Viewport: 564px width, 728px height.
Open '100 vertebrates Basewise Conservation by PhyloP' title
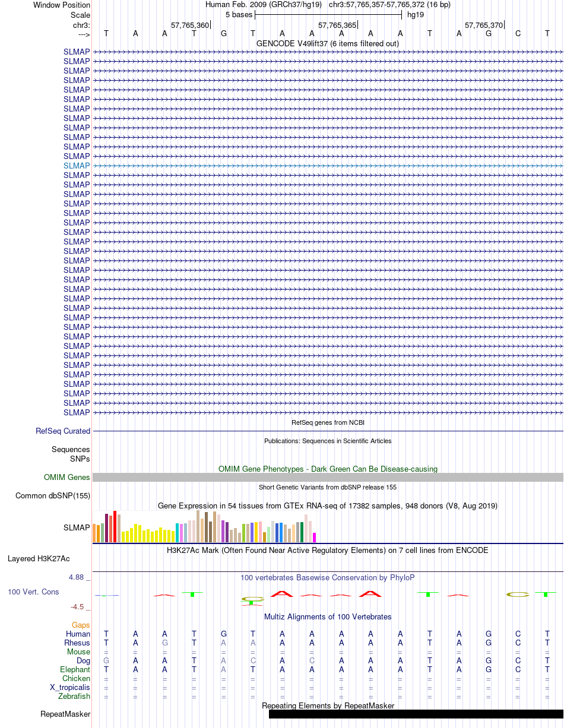[x=328, y=577]
